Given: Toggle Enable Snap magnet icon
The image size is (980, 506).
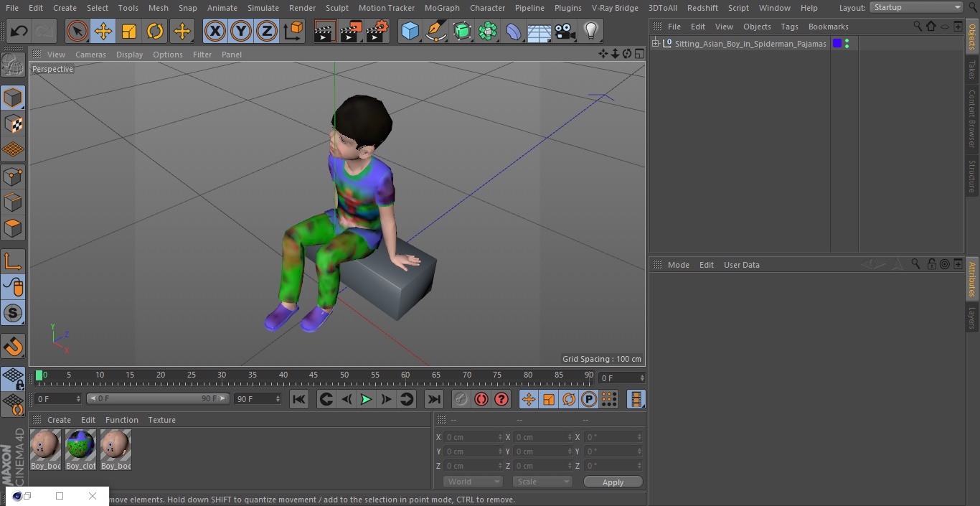Looking at the screenshot, I should 14,347.
